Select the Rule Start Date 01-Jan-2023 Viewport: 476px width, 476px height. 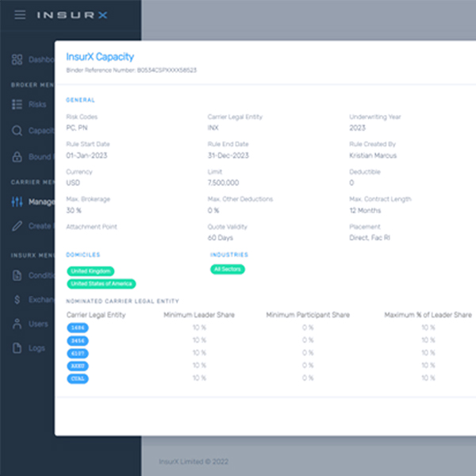(86, 155)
